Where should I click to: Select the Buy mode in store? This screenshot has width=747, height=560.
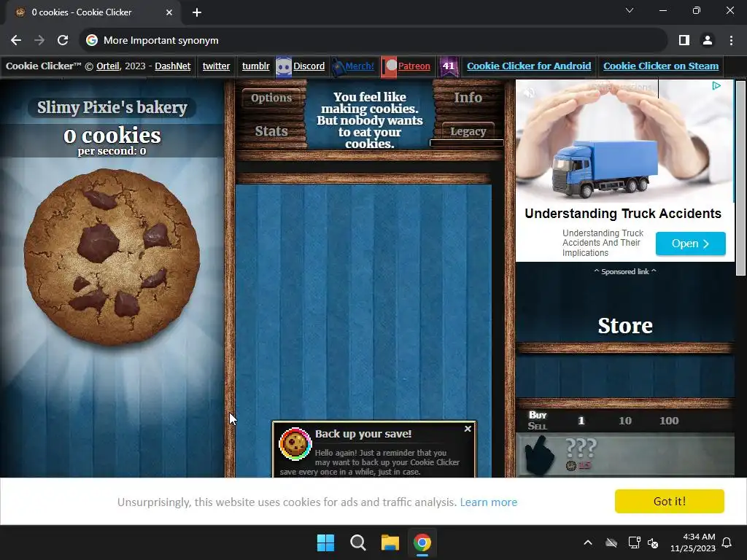coord(538,415)
